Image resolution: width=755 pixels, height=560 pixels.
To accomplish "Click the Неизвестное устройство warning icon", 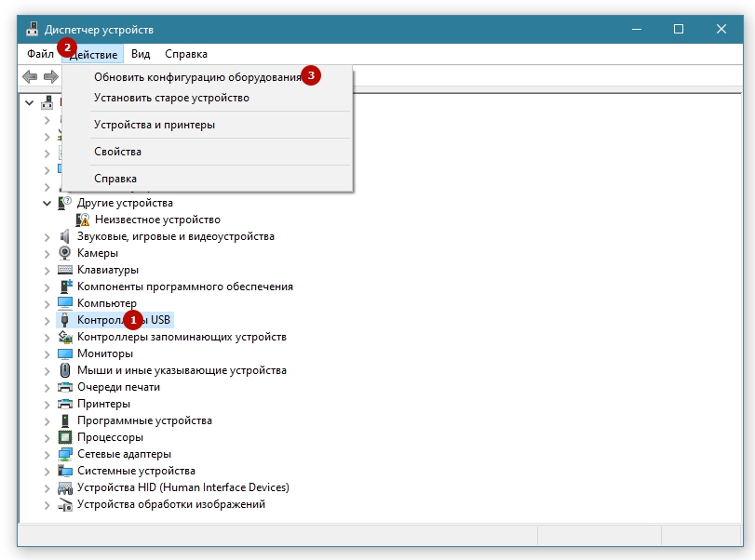I will (x=83, y=220).
